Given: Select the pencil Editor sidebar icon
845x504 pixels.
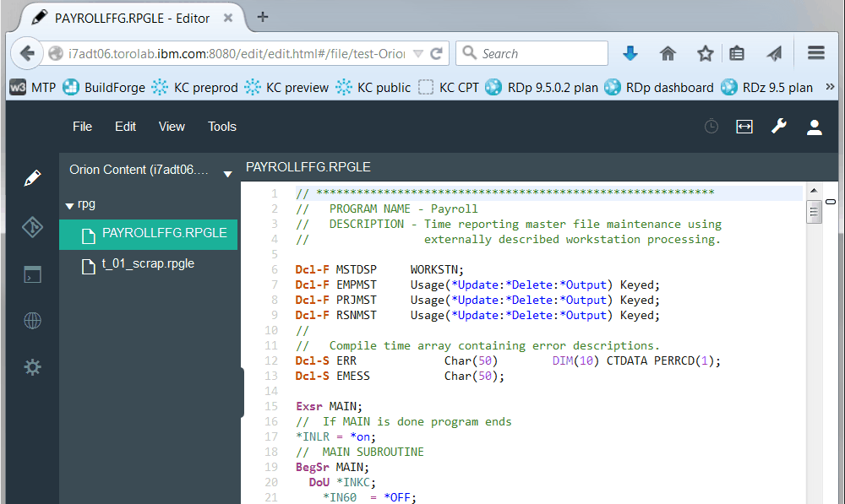Looking at the screenshot, I should point(32,178).
